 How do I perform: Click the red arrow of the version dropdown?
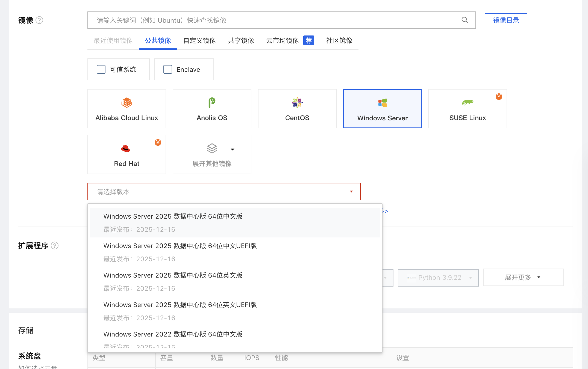(351, 192)
